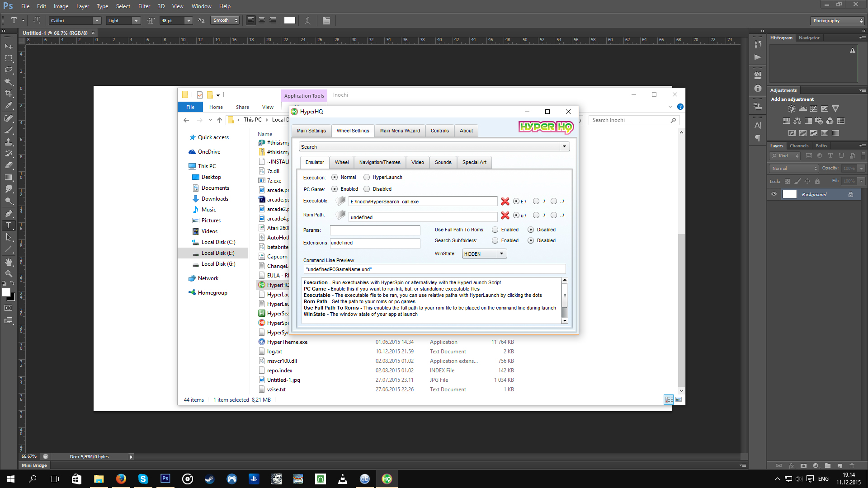
Task: Open Steam from the taskbar
Action: tap(210, 479)
